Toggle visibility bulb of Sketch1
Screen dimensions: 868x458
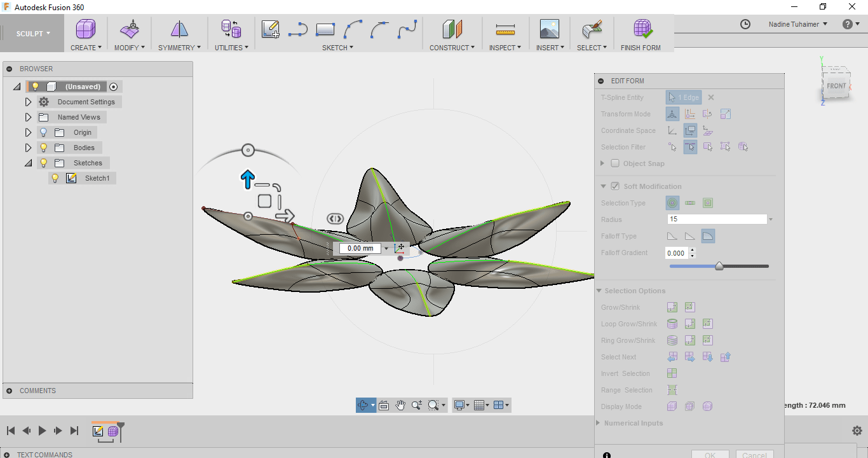click(x=55, y=178)
